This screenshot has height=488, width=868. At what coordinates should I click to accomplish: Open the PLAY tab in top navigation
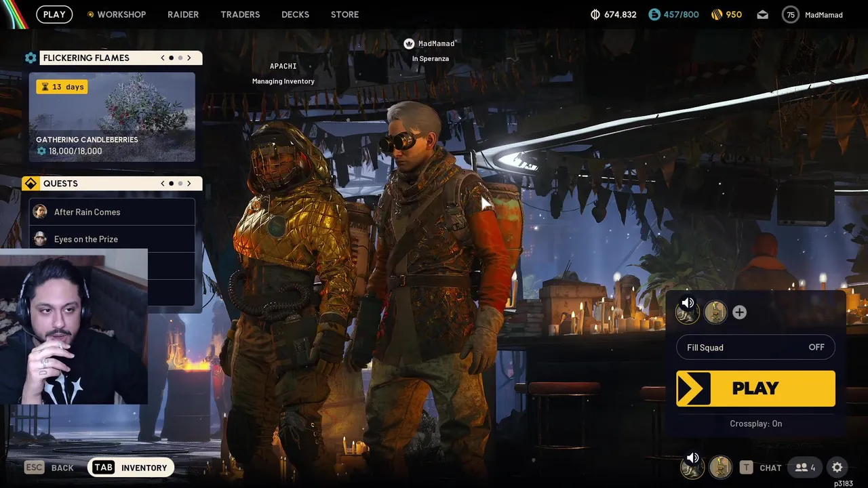pyautogui.click(x=54, y=14)
